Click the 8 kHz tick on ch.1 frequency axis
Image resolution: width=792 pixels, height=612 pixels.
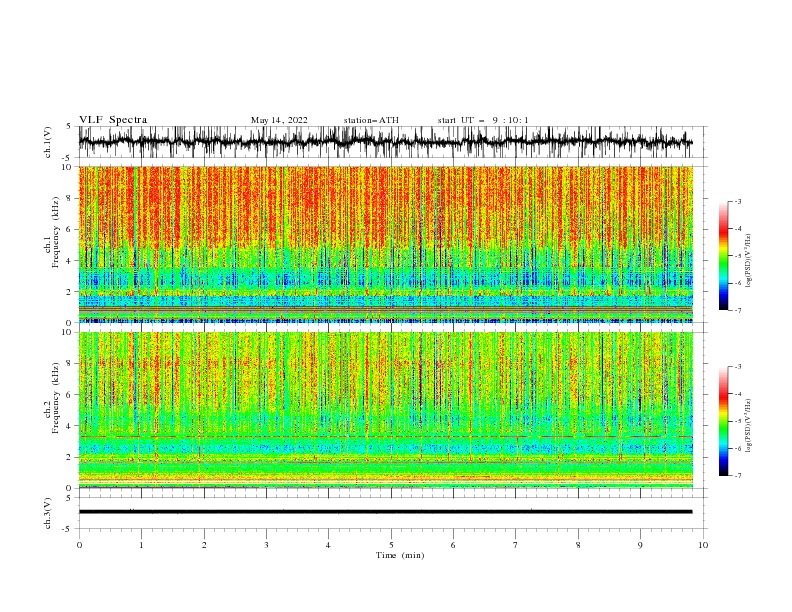(x=70, y=198)
